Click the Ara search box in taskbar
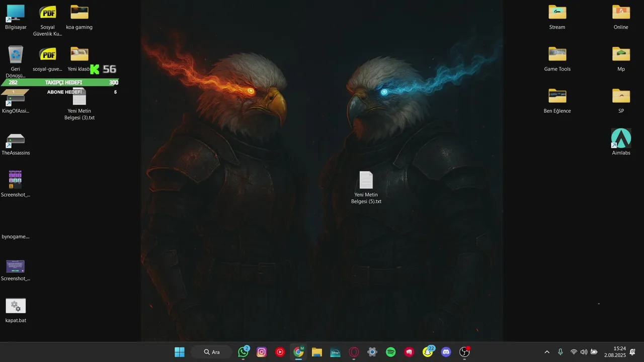 211,352
